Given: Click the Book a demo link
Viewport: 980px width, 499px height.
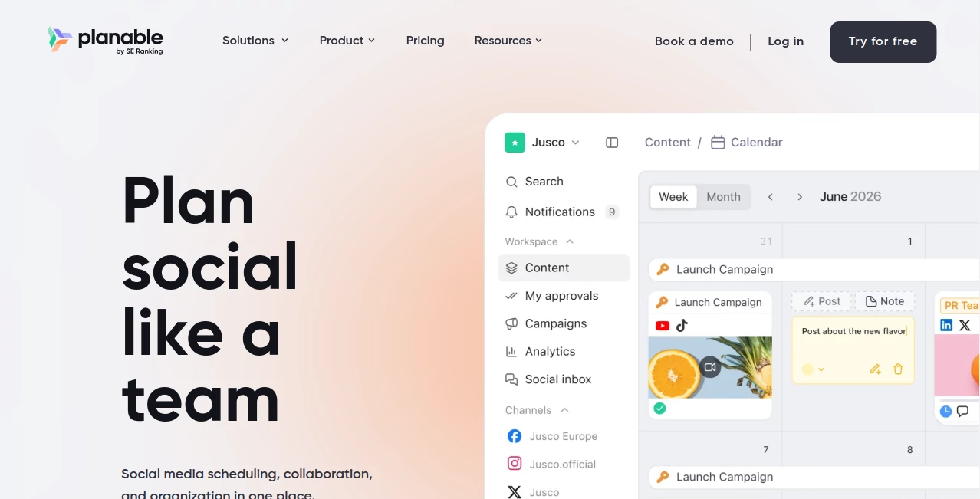Looking at the screenshot, I should coord(694,41).
